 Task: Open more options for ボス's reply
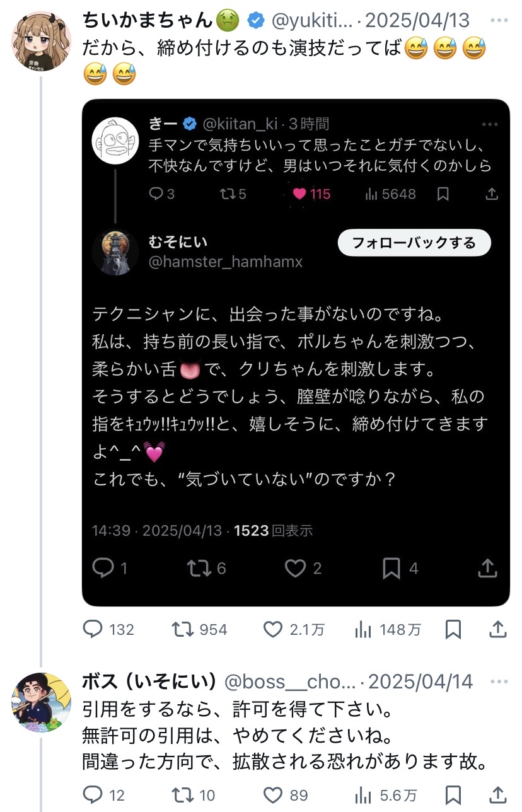tap(498, 681)
